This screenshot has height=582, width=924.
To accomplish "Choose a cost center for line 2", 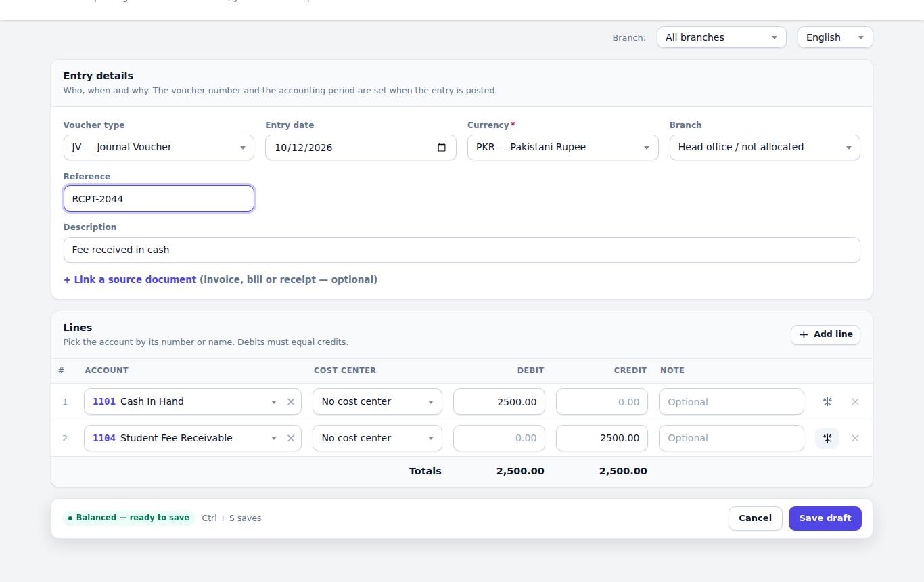I will click(x=377, y=438).
